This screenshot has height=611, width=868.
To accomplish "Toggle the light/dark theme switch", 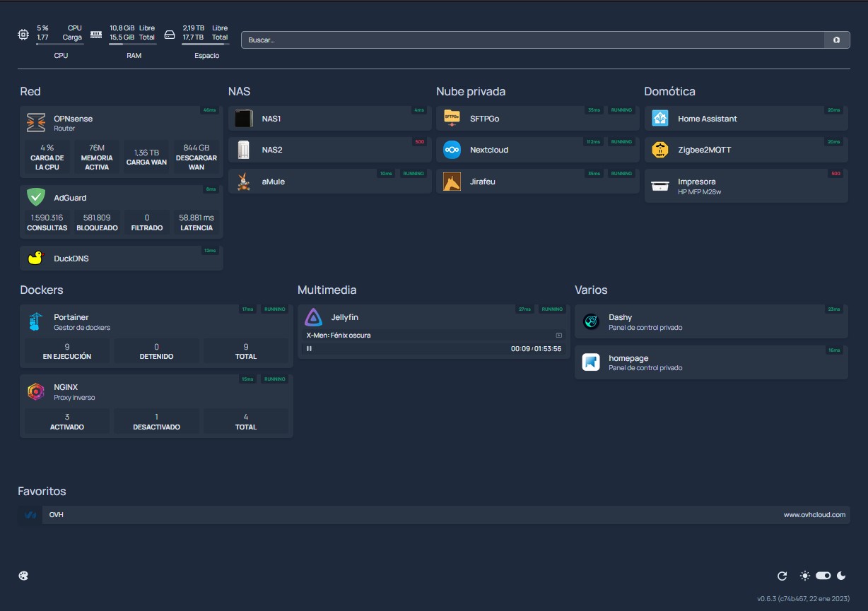I will point(823,576).
